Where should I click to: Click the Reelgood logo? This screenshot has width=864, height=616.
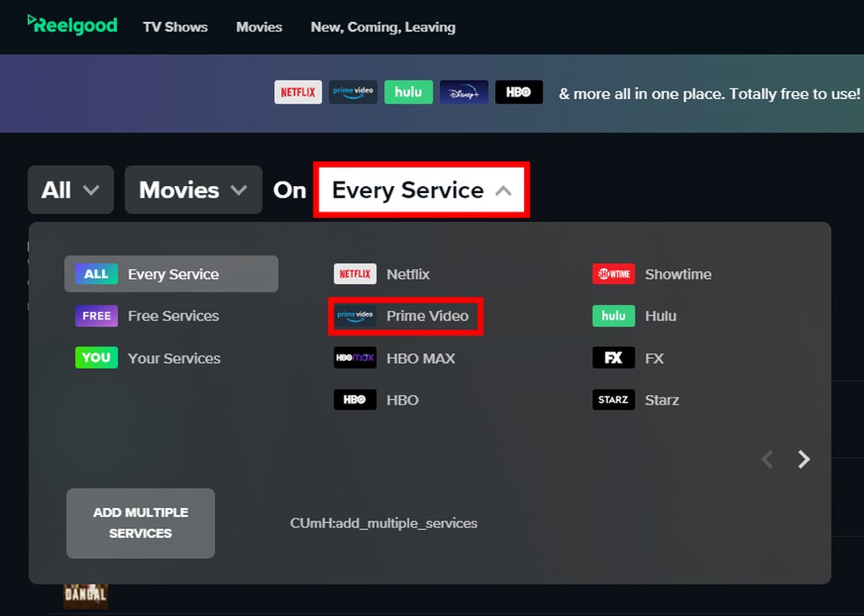tap(70, 25)
